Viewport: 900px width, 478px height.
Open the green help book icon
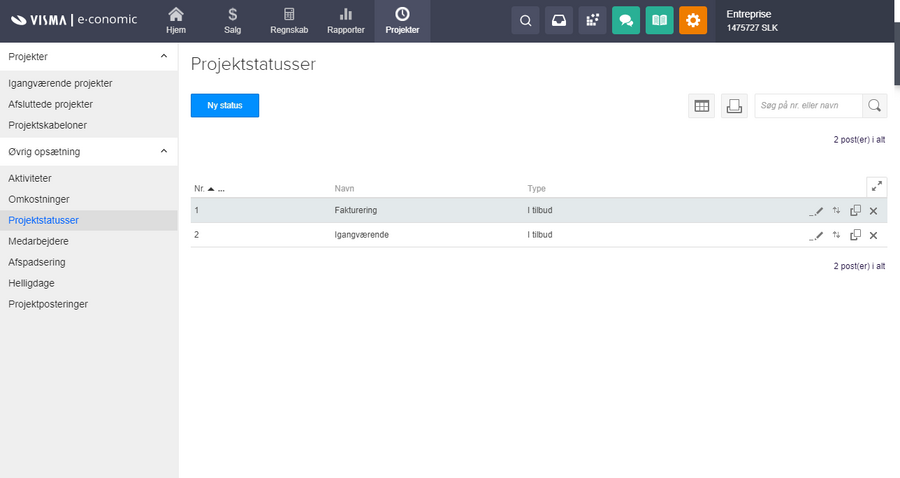pos(658,20)
